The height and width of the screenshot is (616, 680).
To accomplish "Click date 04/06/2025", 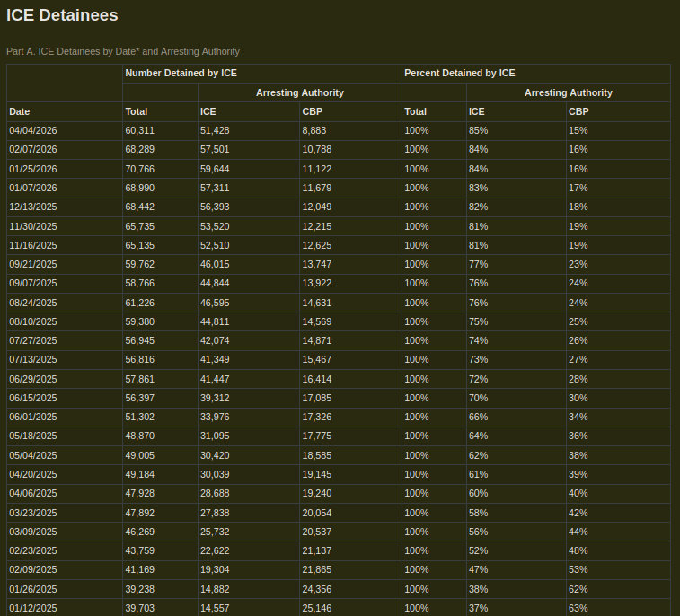I will tap(33, 493).
